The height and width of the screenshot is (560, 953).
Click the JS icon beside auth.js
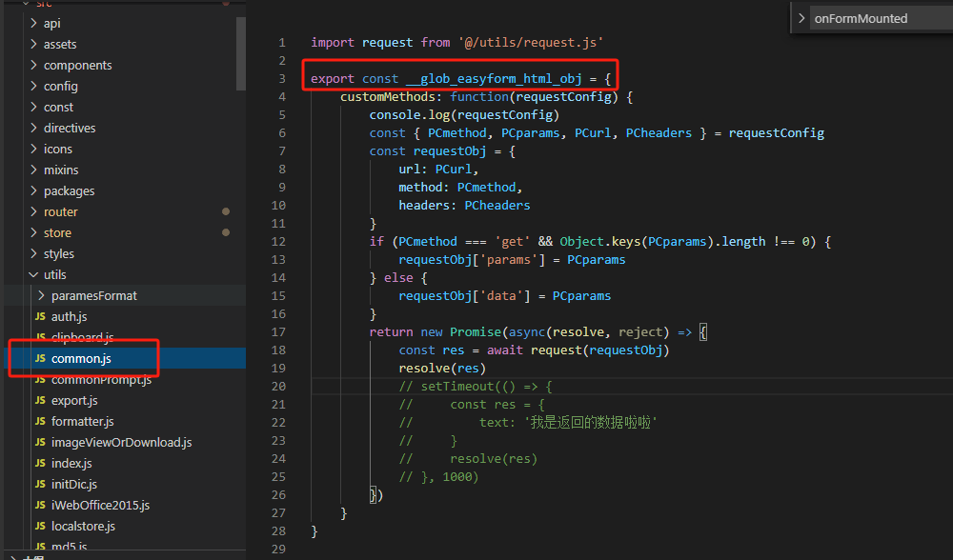point(40,316)
